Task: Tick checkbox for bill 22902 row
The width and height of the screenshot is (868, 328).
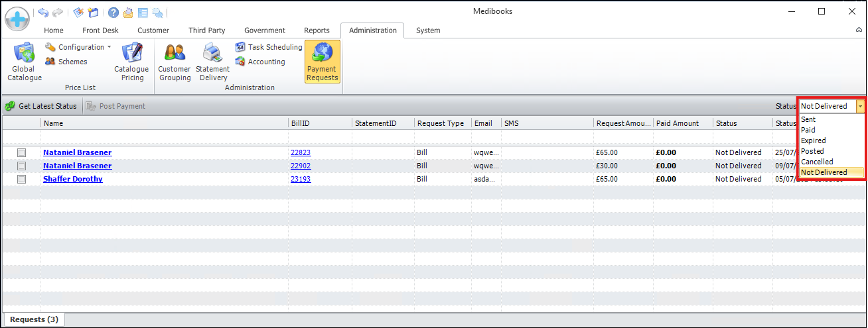Action: 21,166
